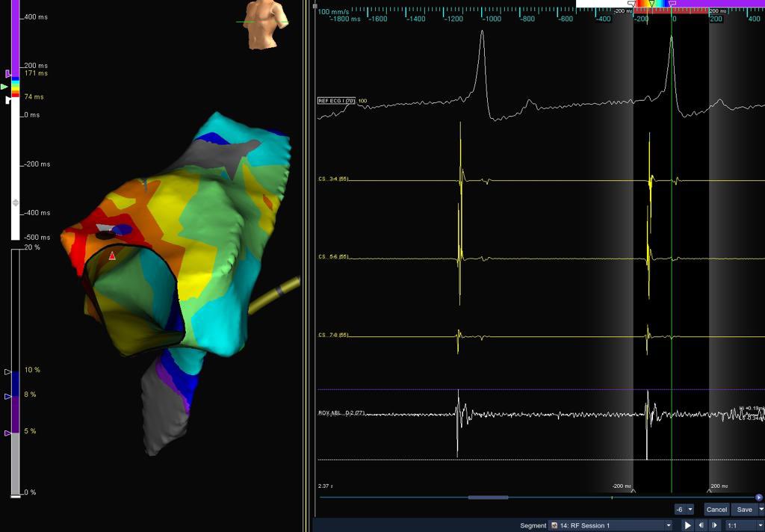This screenshot has width=765, height=532.
Task: Click the white 74 ms lower threshold handle
Action: 7,99
